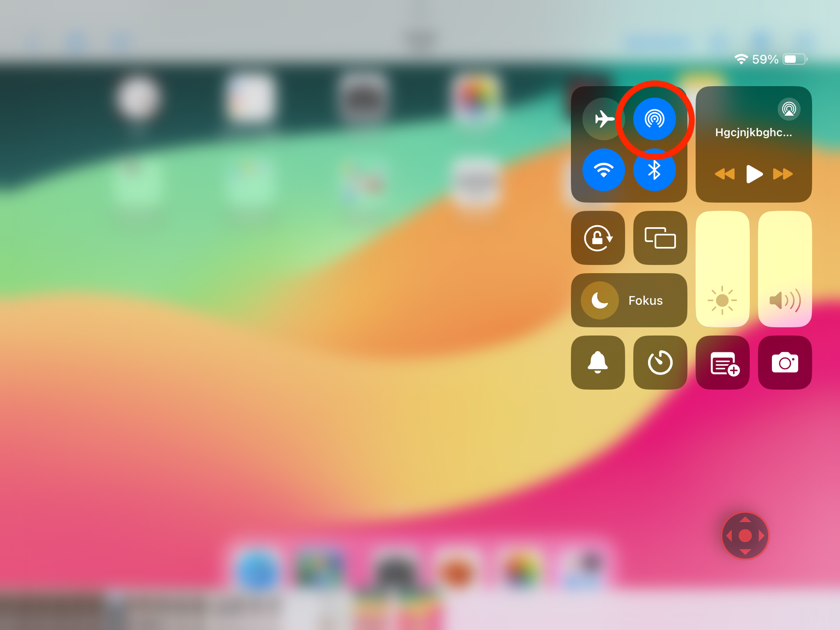This screenshot has height=630, width=840.
Task: Open Screen Mirroring options
Action: [660, 238]
